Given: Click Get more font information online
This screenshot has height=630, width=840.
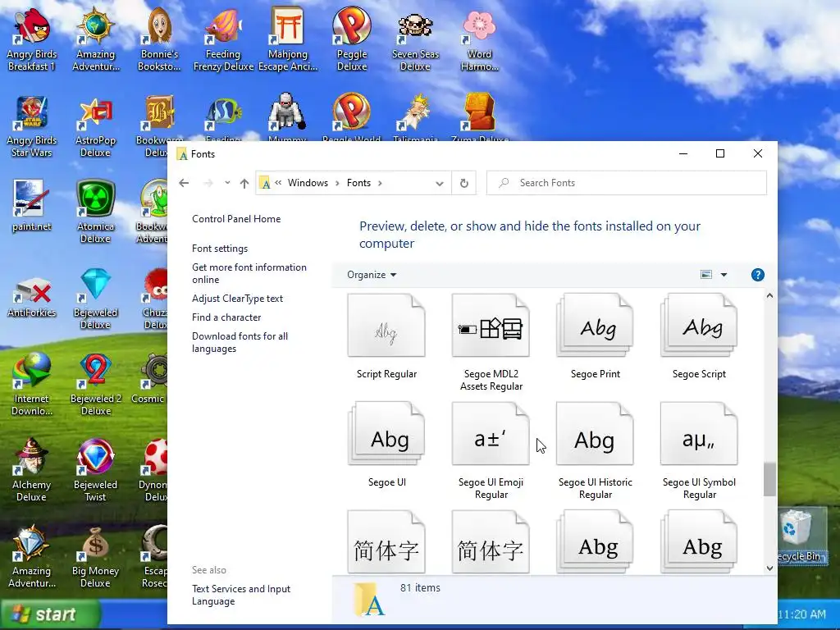Looking at the screenshot, I should 249,273.
